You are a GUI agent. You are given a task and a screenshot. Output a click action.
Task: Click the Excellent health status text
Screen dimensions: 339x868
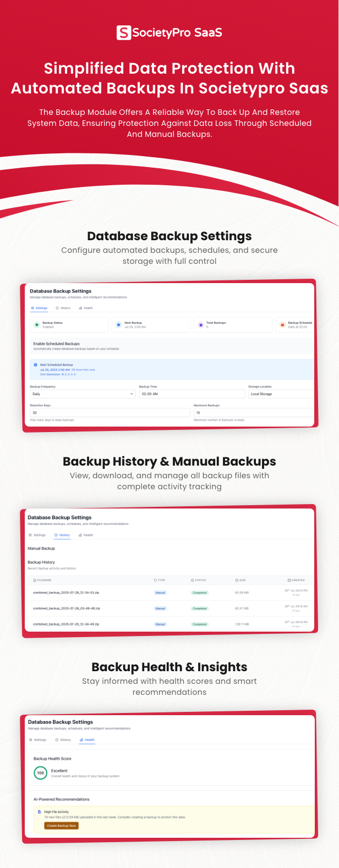click(59, 771)
